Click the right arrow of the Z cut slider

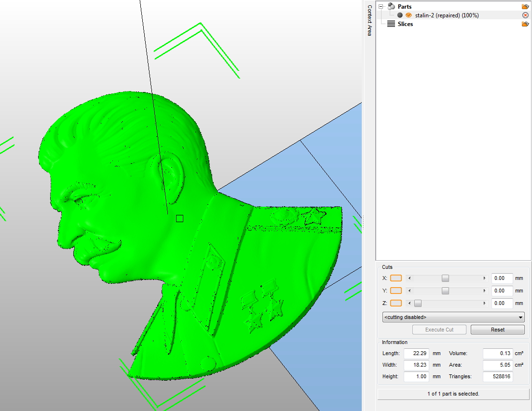point(485,303)
